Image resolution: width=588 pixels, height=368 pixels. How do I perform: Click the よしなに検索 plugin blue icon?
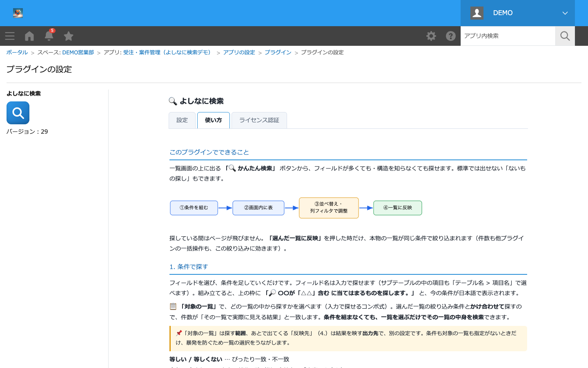[18, 113]
